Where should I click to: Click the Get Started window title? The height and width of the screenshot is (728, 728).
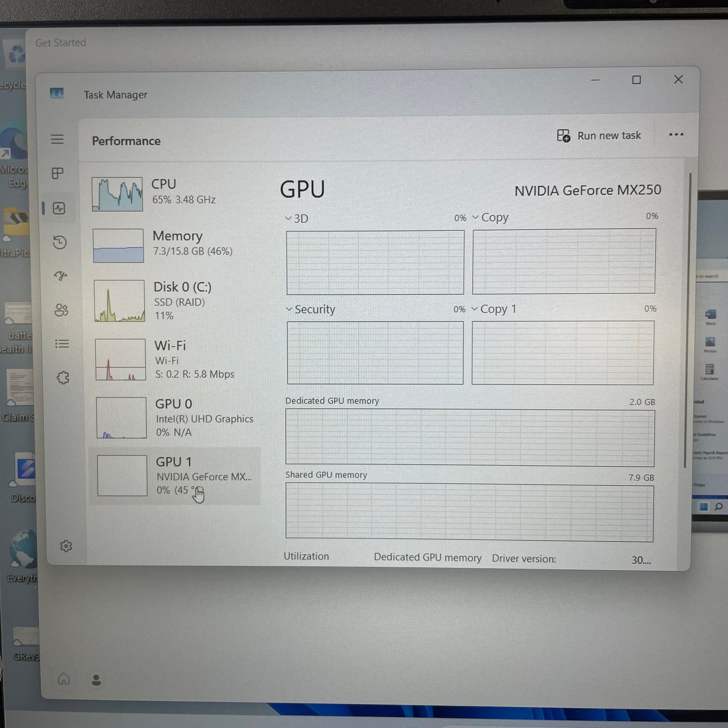point(61,43)
